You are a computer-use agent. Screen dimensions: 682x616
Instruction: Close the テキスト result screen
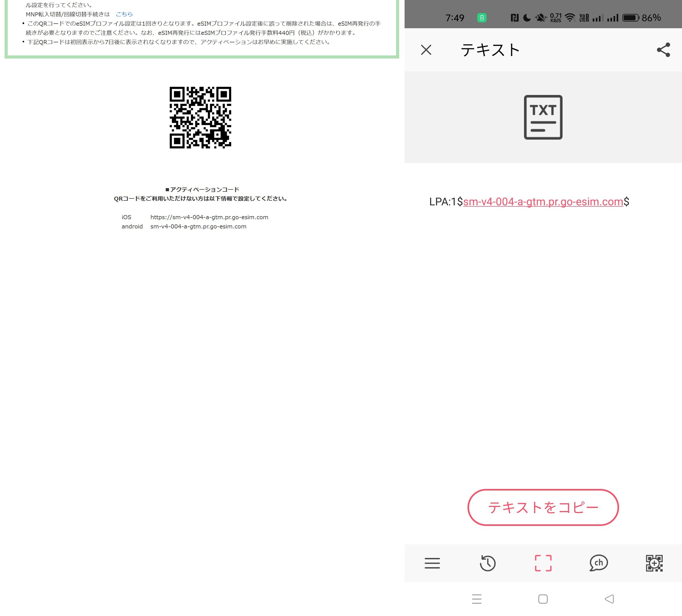[x=426, y=50]
